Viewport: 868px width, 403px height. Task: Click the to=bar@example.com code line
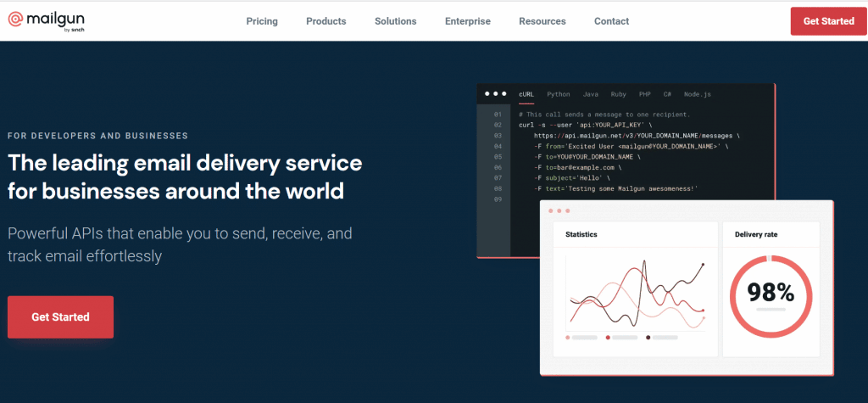click(x=578, y=167)
